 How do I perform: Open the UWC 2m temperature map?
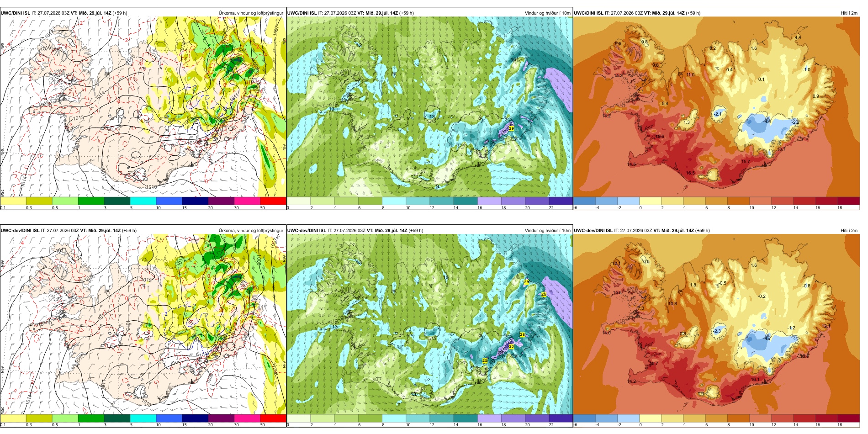(x=716, y=107)
